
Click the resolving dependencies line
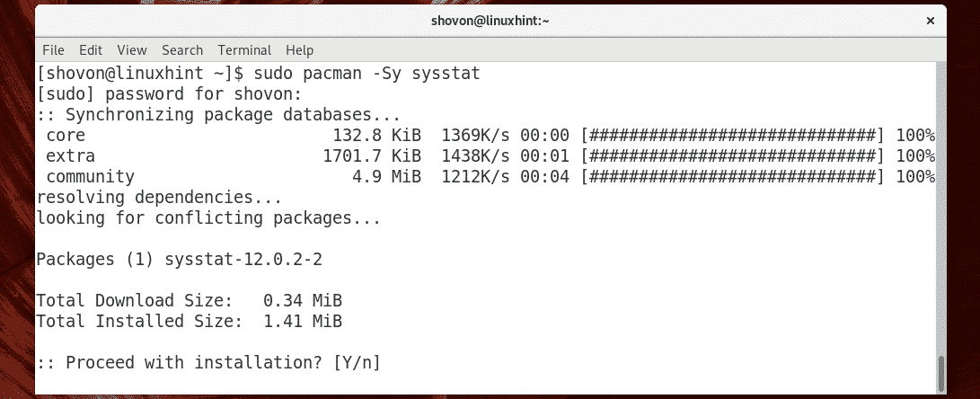tap(159, 198)
